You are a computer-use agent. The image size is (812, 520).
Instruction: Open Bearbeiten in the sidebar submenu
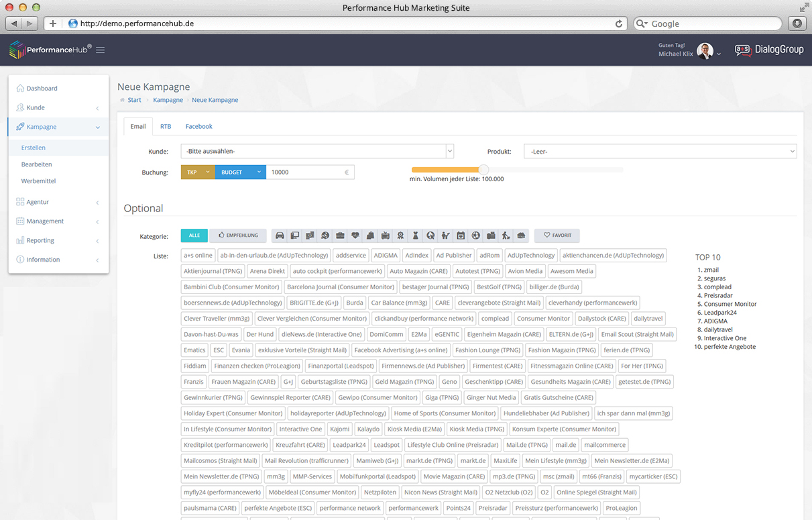click(x=36, y=164)
